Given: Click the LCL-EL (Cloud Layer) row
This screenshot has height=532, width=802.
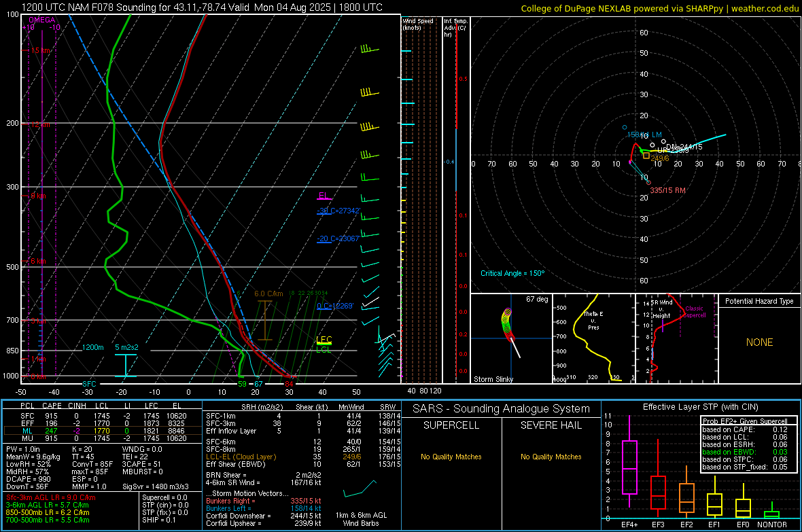Looking at the screenshot, I should pyautogui.click(x=302, y=457).
